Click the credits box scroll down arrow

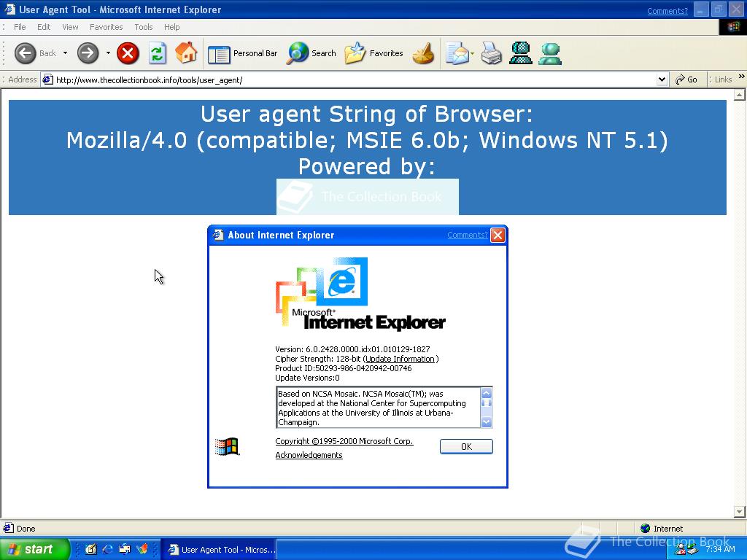pos(486,422)
